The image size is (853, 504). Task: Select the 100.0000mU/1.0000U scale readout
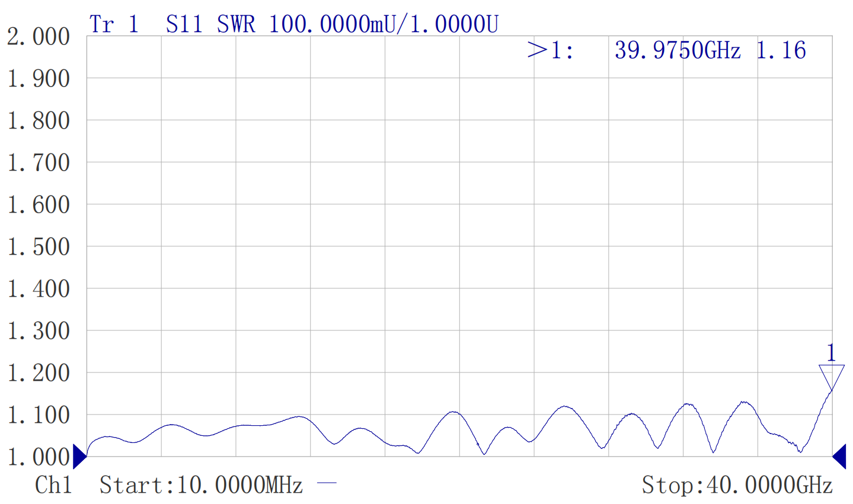[x=384, y=25]
